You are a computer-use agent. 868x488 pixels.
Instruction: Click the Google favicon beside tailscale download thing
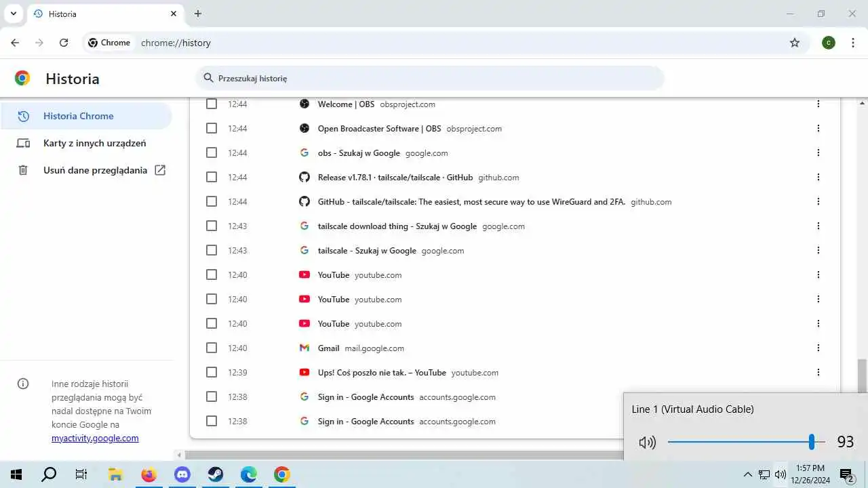[304, 226]
